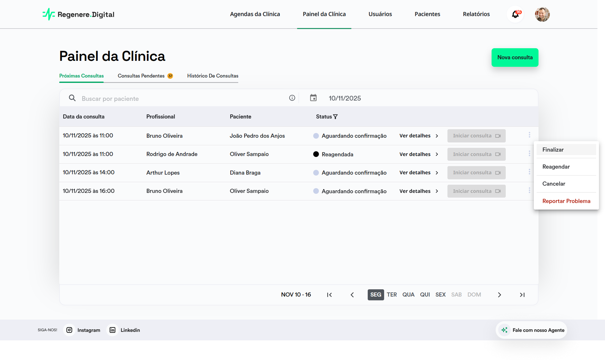The height and width of the screenshot is (364, 605).
Task: Jump to first week pagination icon
Action: 329,295
